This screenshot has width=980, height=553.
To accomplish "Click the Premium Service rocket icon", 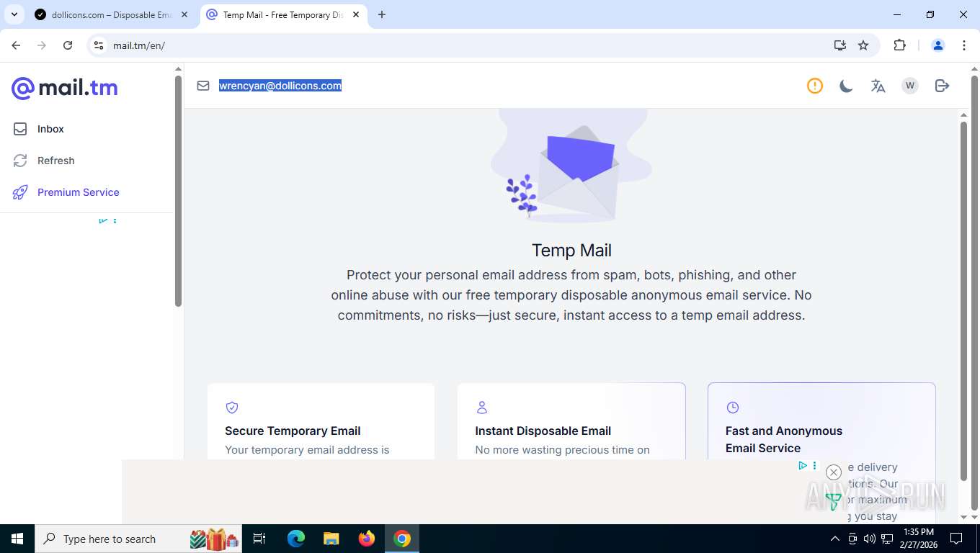I will click(x=20, y=192).
